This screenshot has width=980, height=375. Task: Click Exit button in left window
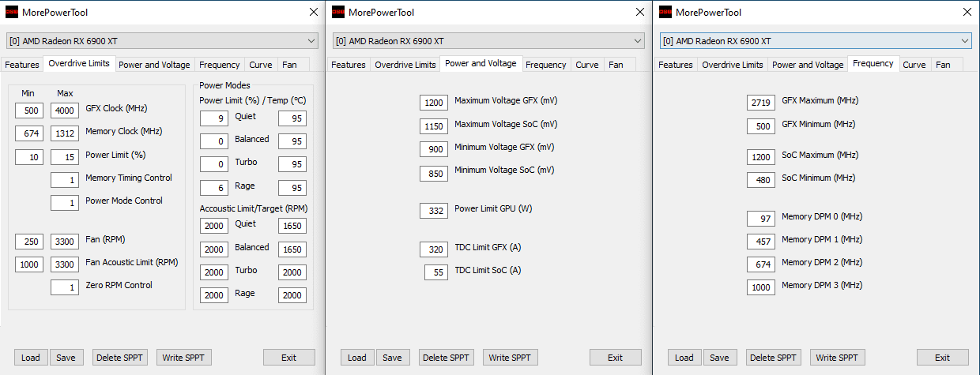tap(289, 358)
